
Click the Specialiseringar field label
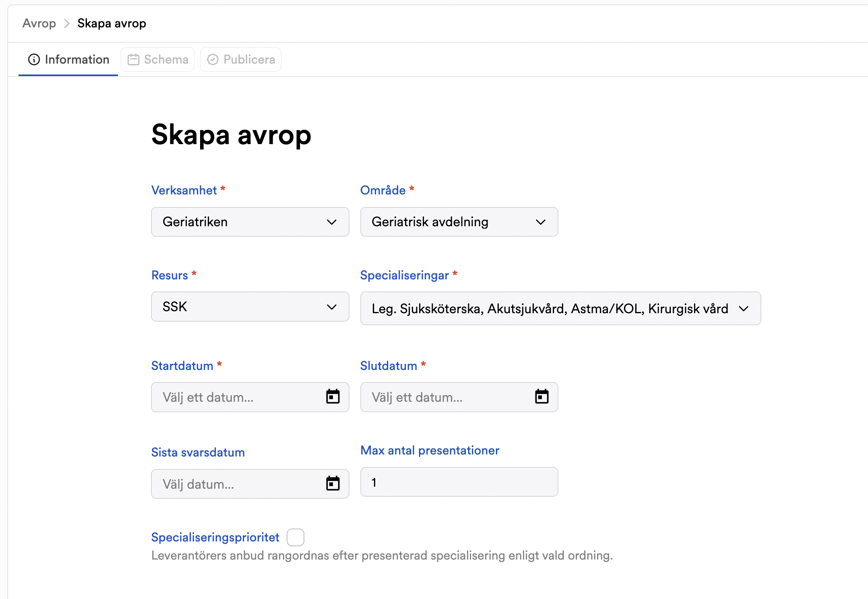(x=404, y=275)
